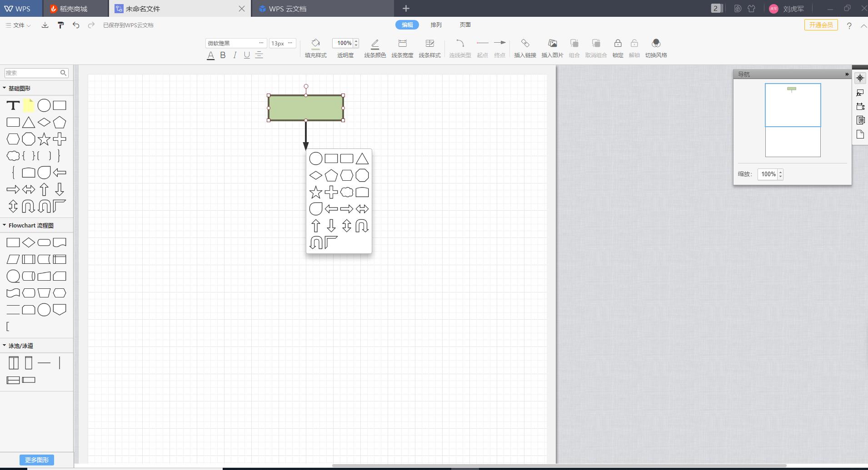Click the Insert Link (插入链接) icon
This screenshot has width=868, height=470.
tap(525, 44)
